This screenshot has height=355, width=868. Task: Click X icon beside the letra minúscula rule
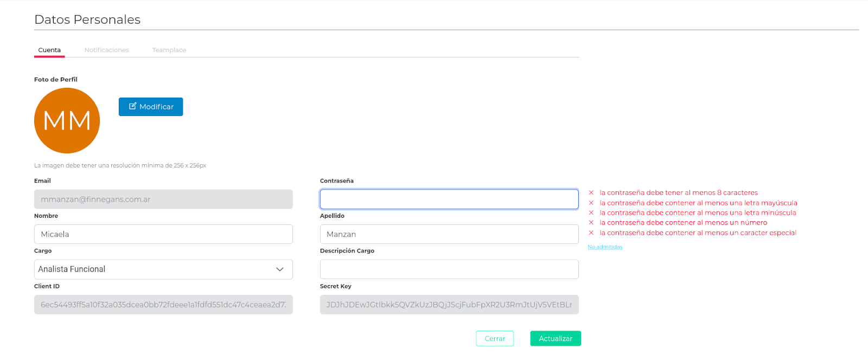coord(591,213)
